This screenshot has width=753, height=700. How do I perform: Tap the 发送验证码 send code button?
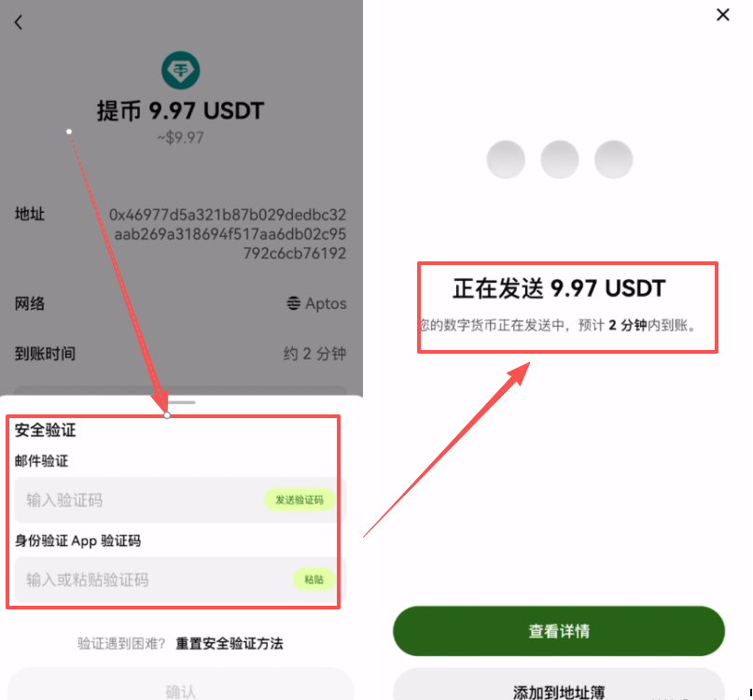300,499
